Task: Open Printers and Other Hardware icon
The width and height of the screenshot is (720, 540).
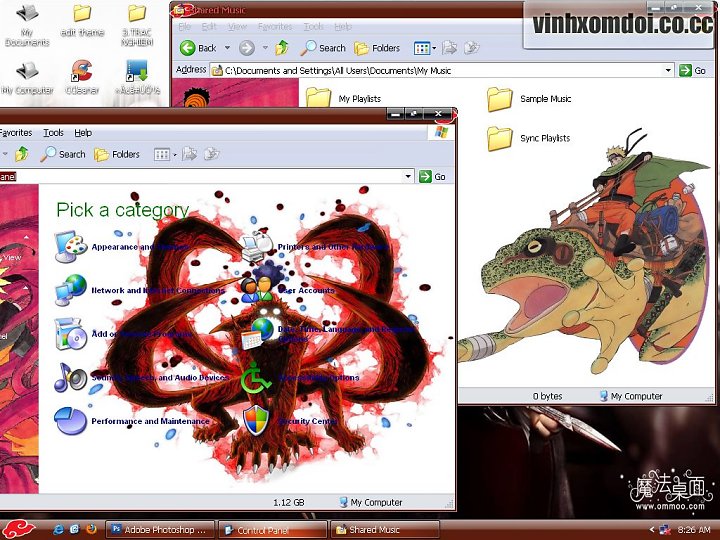Action: pos(257,247)
